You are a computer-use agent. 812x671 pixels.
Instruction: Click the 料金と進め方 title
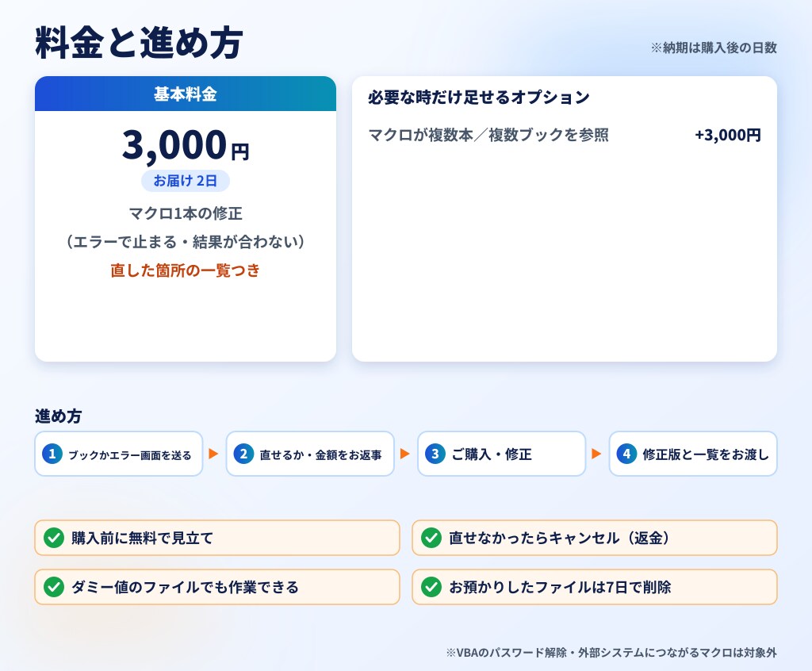139,43
